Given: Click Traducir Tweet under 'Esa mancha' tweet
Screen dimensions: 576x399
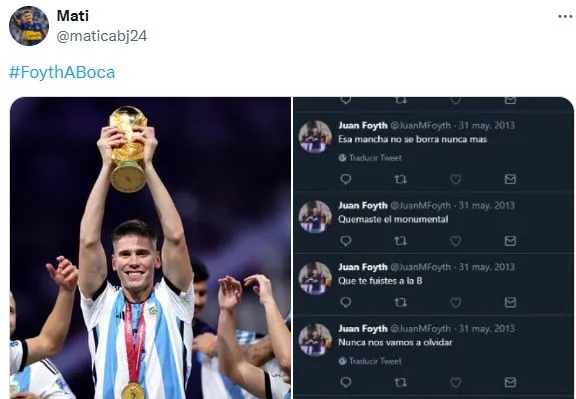Looking at the screenshot, I should (x=370, y=158).
